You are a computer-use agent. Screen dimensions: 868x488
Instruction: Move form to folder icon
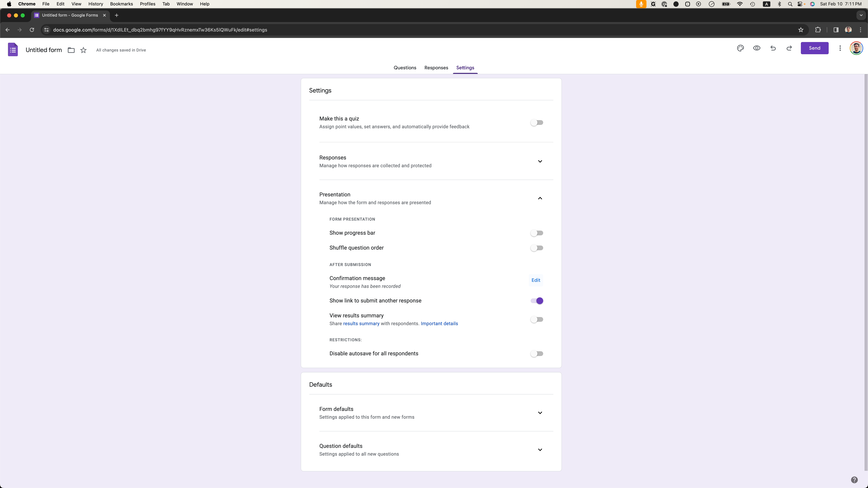tap(71, 50)
